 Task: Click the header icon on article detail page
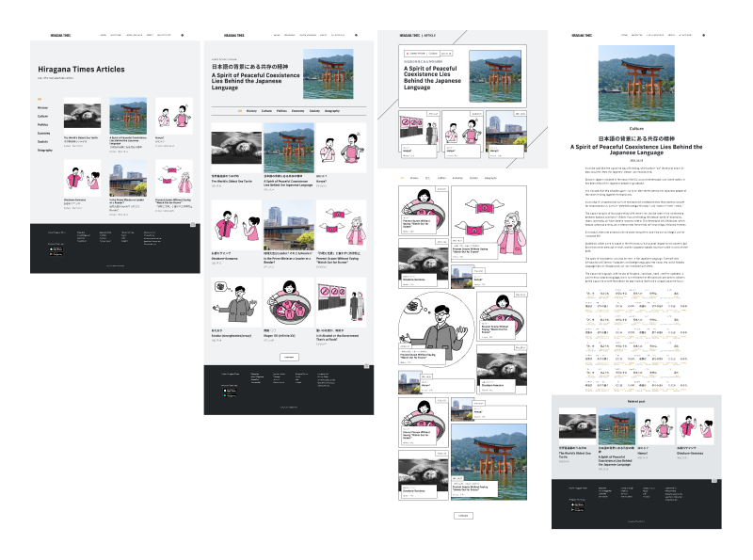703,35
